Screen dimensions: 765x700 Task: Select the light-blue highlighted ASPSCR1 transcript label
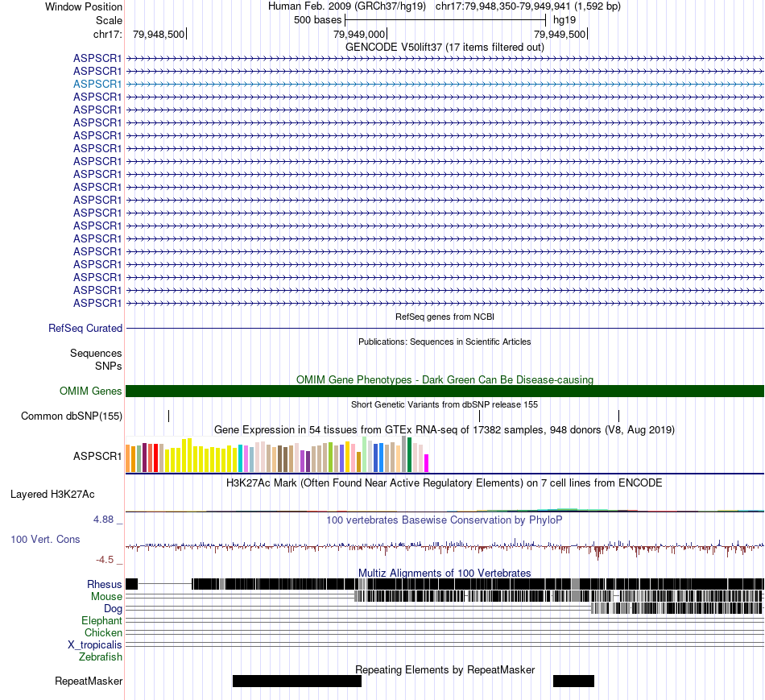coord(97,84)
